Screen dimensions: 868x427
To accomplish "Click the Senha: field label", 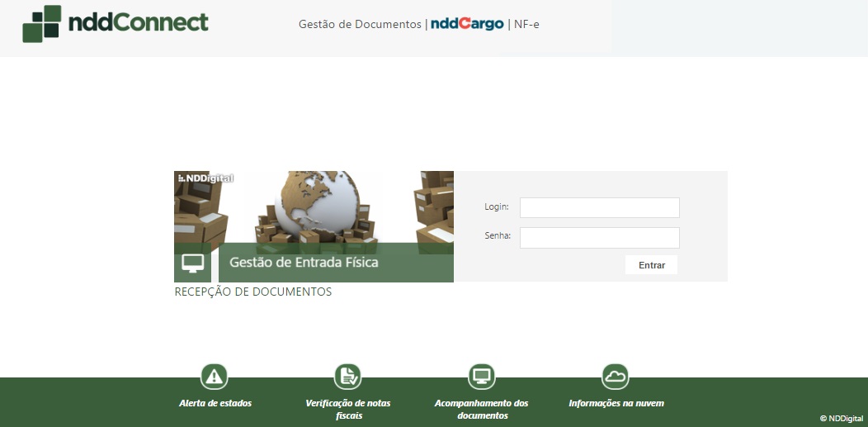I will point(498,236).
